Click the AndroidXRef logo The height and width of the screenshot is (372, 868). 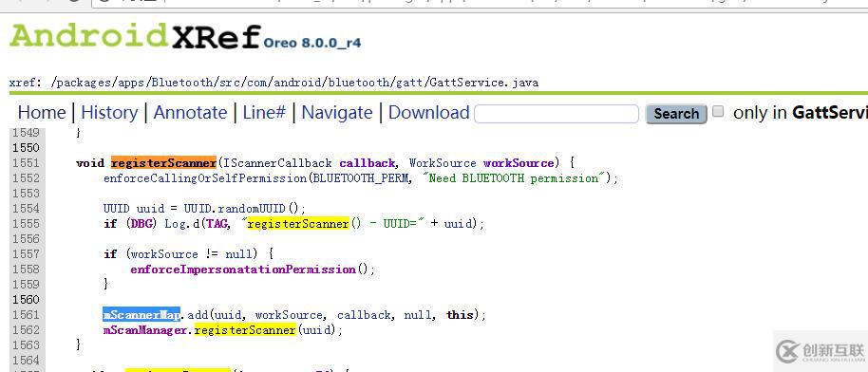(x=135, y=36)
